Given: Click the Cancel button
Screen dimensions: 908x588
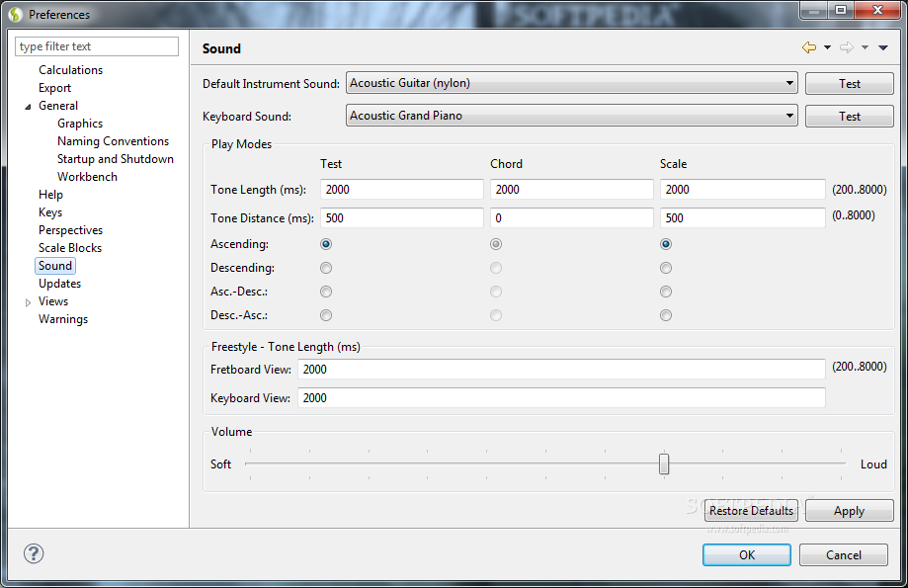Looking at the screenshot, I should point(843,555).
